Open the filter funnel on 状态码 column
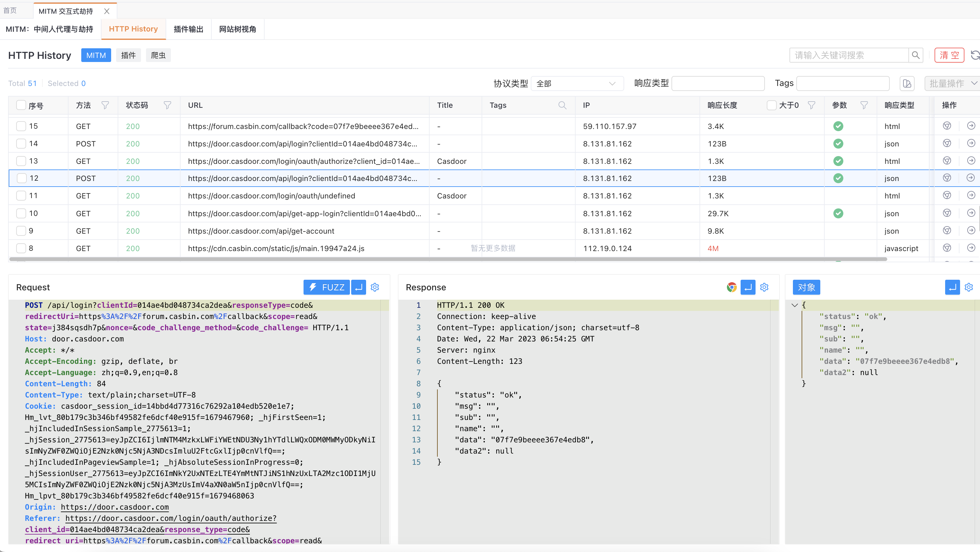This screenshot has height=552, width=980. pos(167,106)
